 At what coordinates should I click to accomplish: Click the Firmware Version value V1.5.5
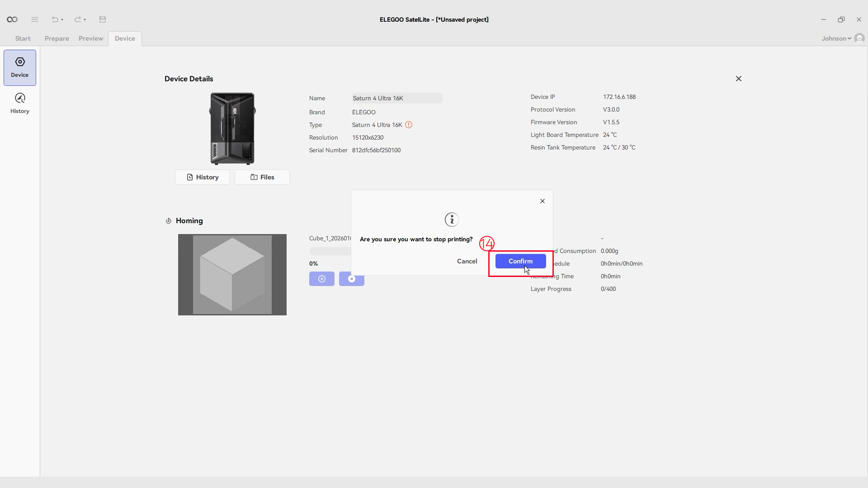(x=611, y=122)
